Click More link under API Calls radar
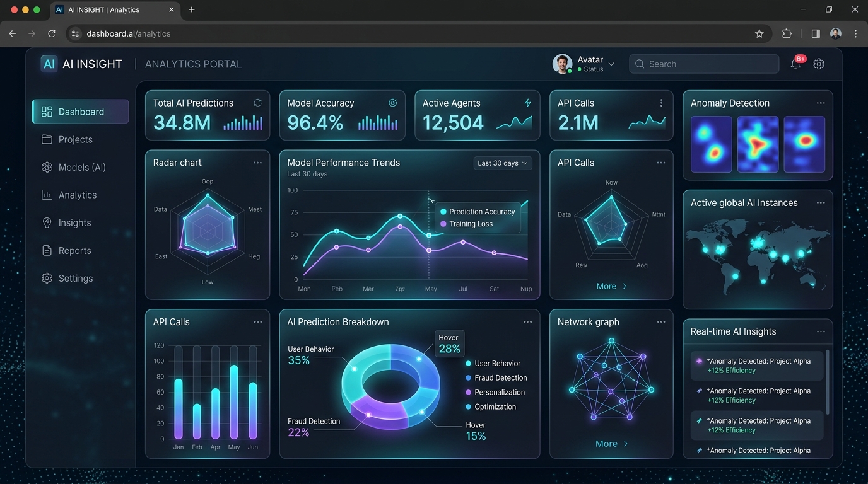 pyautogui.click(x=611, y=286)
